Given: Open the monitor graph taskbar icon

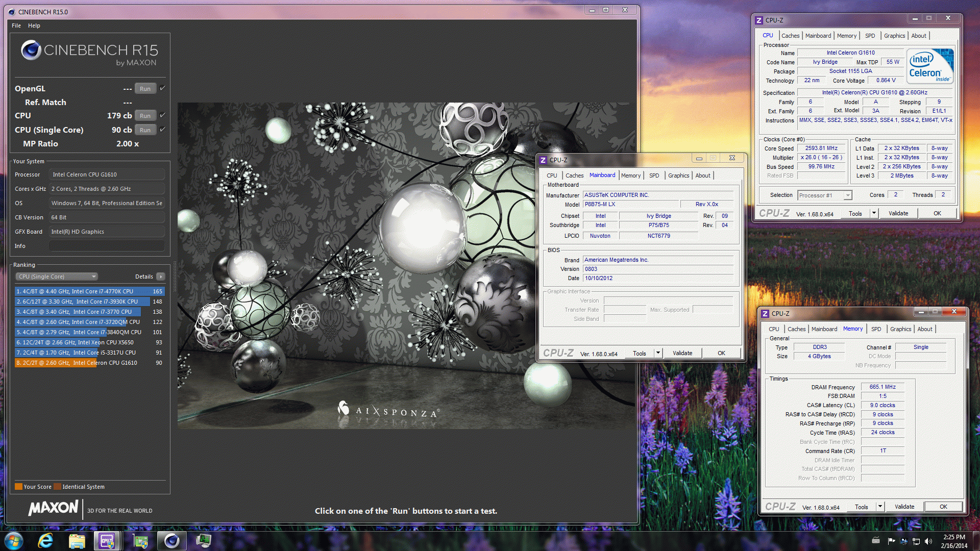Looking at the screenshot, I should tap(204, 541).
